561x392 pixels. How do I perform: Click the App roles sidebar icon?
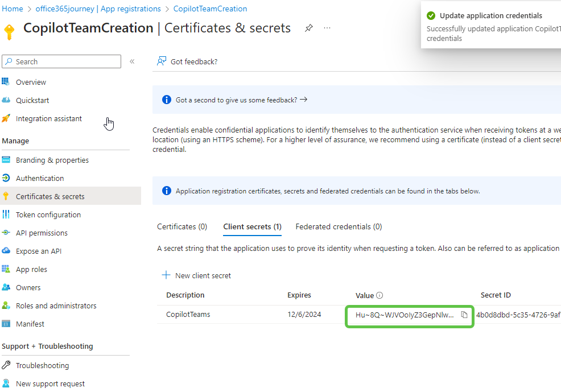7,269
